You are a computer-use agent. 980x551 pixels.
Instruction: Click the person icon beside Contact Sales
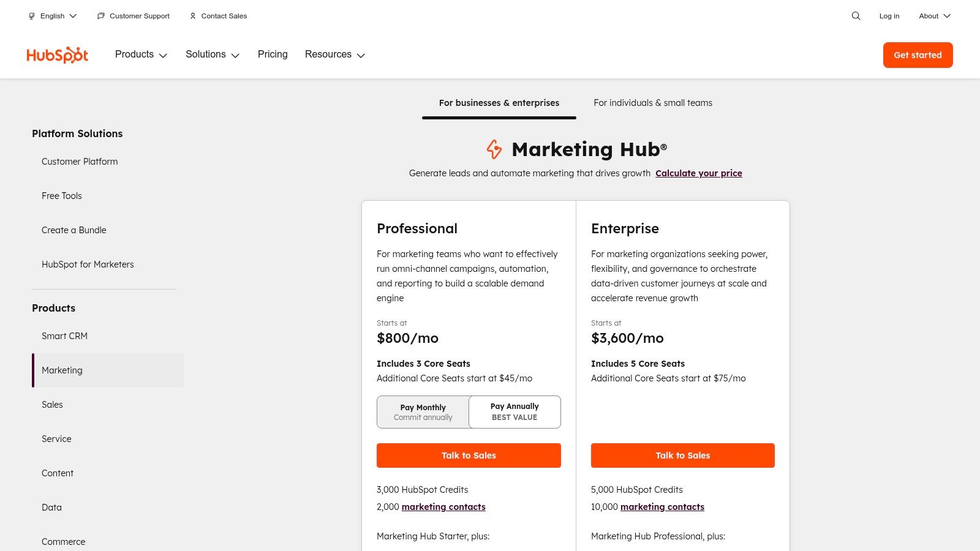(x=192, y=16)
